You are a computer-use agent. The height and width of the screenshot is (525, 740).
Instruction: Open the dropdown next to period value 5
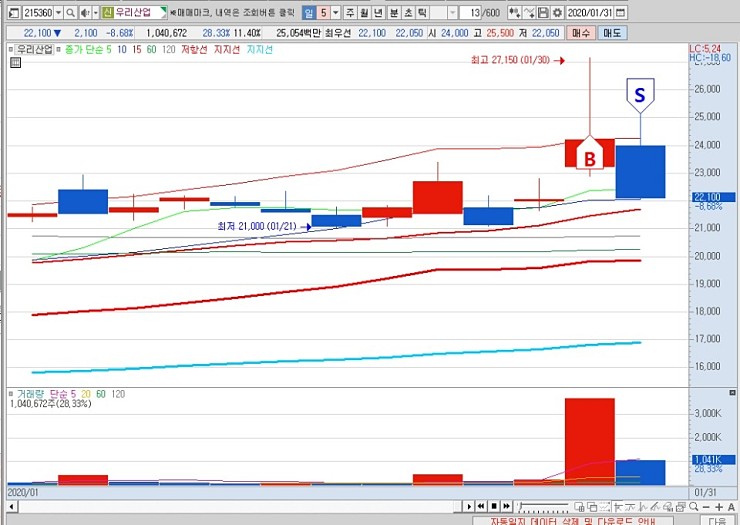335,13
